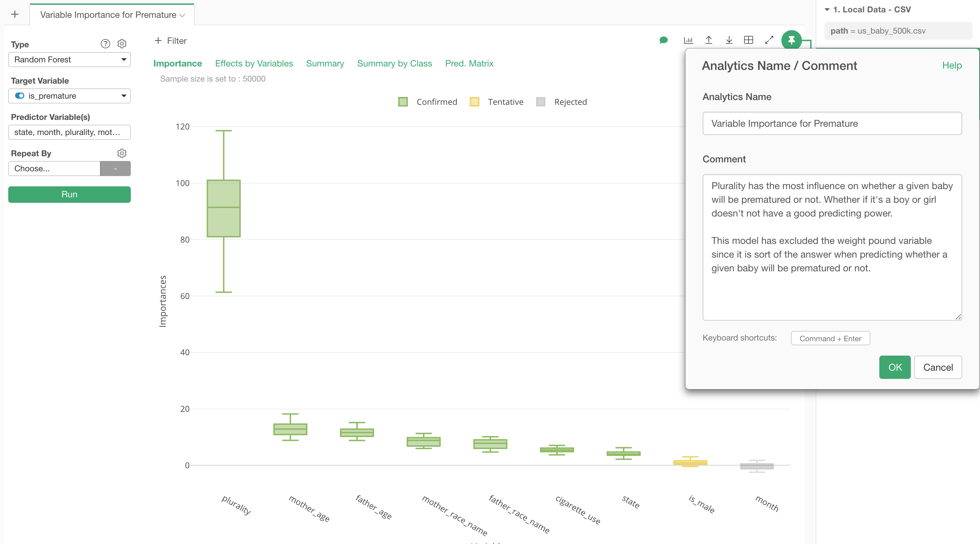Click the diagonal-arrows expand icon
The width and height of the screenshot is (980, 544).
[769, 40]
